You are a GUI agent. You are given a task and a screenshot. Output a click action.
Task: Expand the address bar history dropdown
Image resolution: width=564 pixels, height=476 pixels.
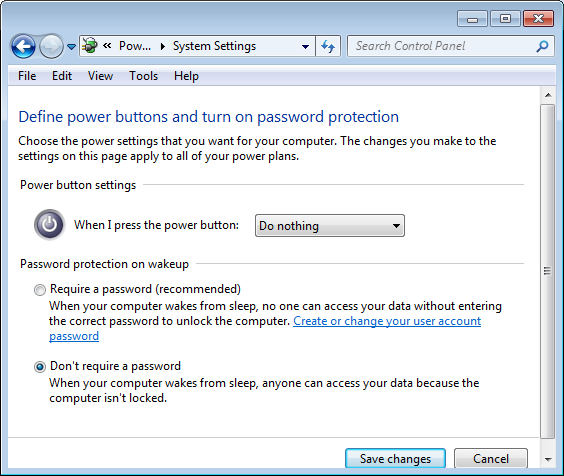(x=305, y=46)
